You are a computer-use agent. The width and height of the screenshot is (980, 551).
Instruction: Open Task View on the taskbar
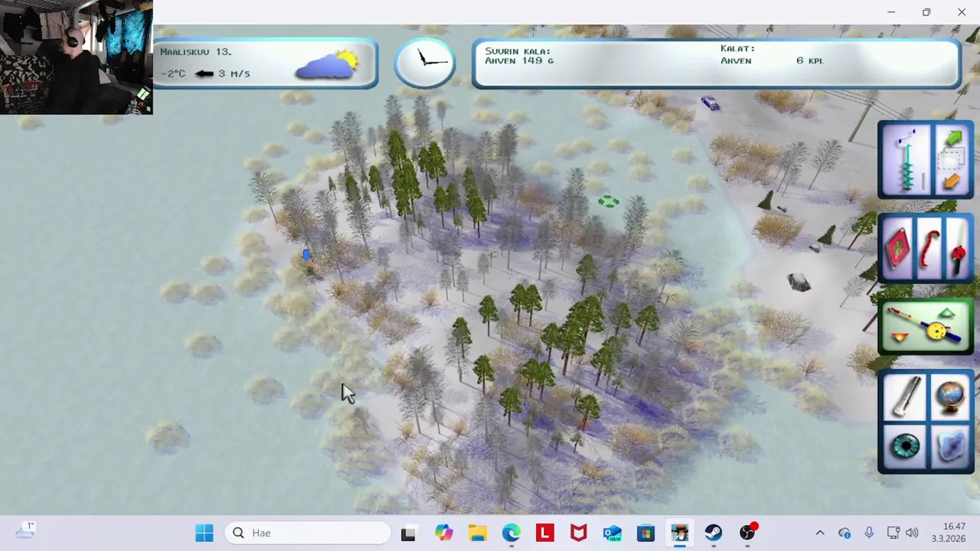point(408,533)
